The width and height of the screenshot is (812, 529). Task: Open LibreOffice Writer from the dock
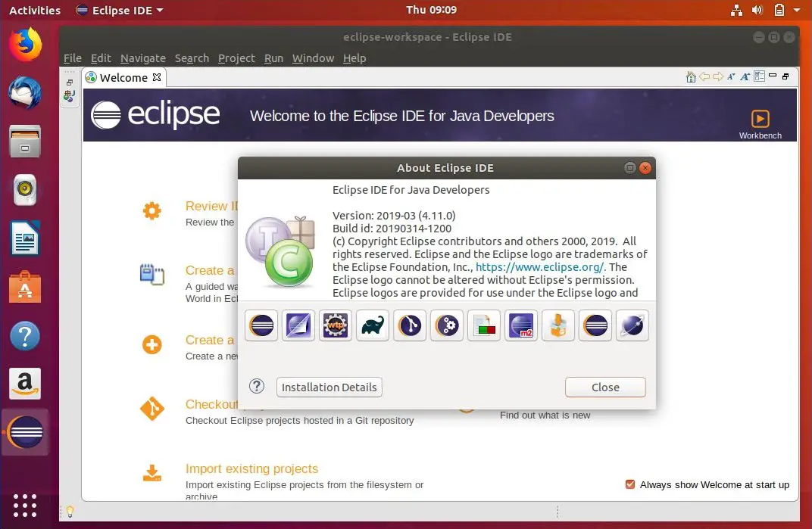coord(25,238)
